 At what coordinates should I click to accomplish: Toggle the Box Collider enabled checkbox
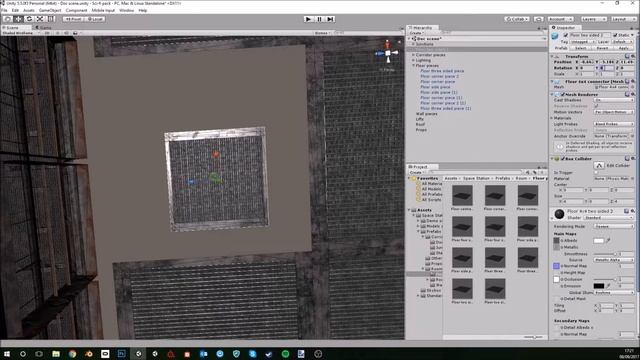pos(562,158)
